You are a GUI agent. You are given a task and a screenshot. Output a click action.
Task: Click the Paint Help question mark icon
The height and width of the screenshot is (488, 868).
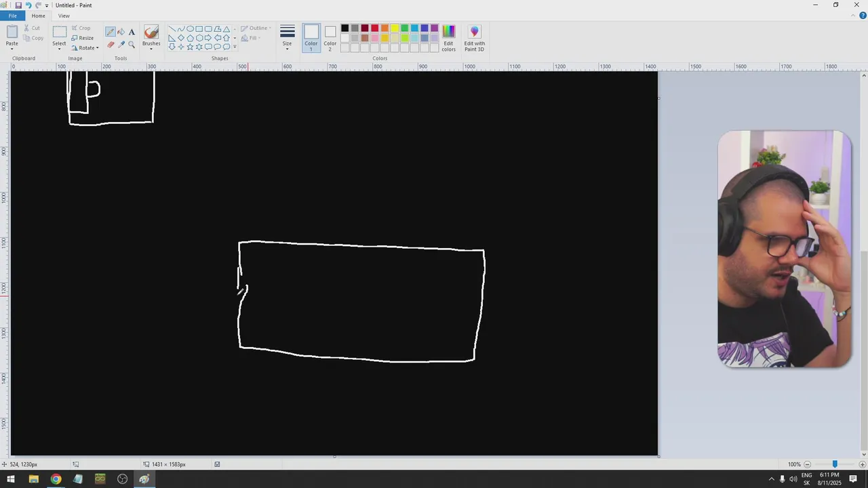[862, 16]
